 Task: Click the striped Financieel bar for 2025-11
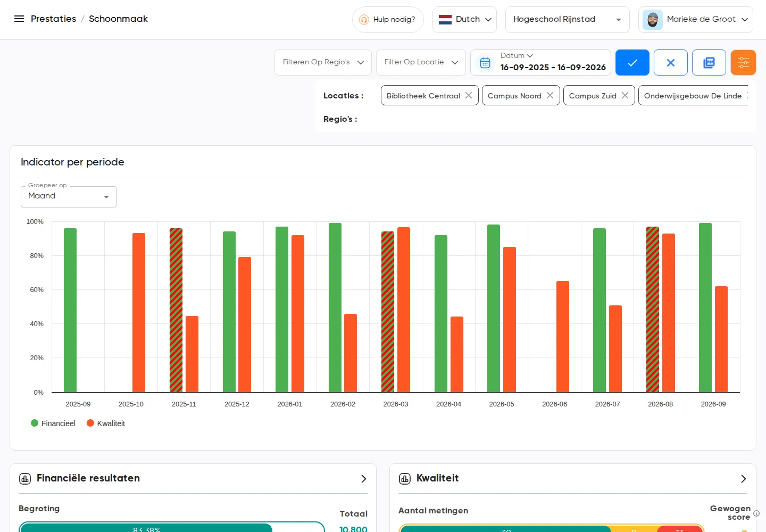176,310
